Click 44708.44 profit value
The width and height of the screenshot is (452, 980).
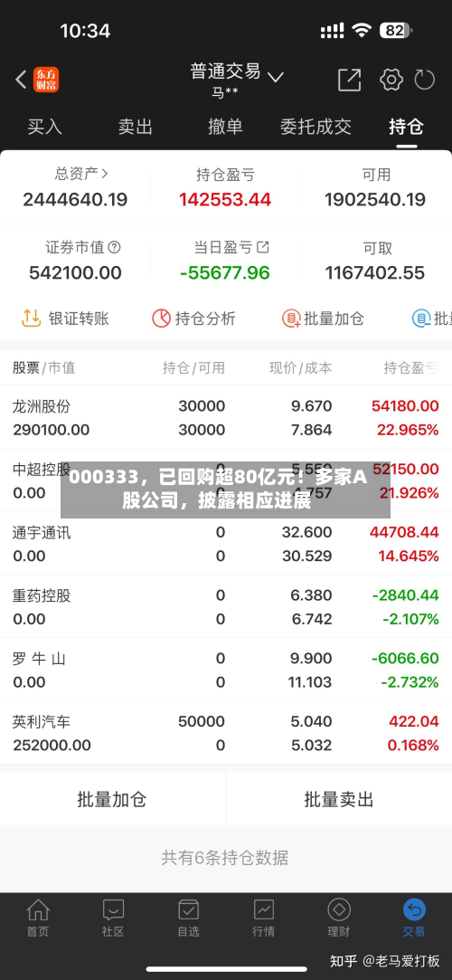[405, 532]
